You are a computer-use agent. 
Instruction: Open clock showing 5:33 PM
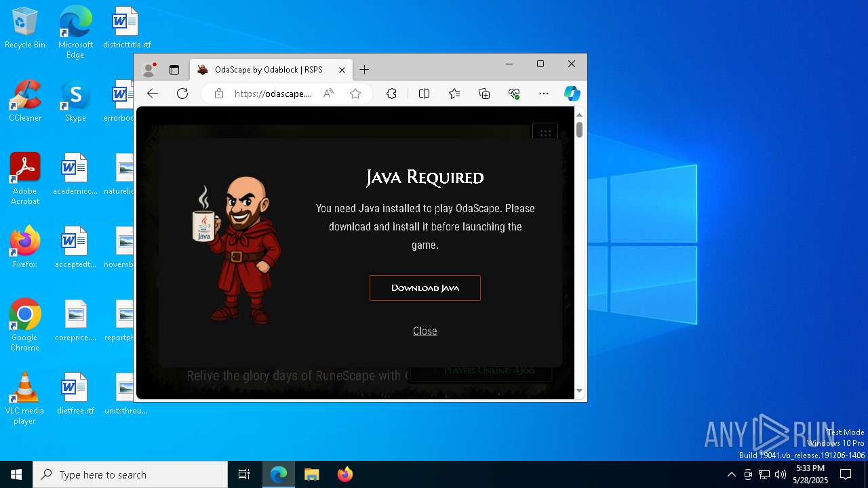point(810,474)
